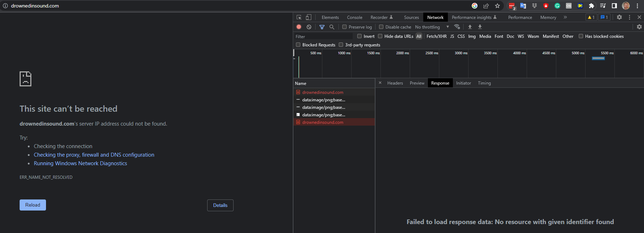The width and height of the screenshot is (644, 233).
Task: Open network conditions Wi-Fi icon
Action: click(x=457, y=27)
